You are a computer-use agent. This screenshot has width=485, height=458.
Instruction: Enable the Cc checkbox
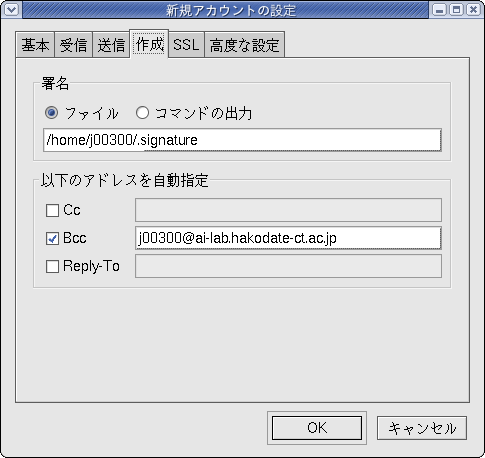tap(52, 210)
